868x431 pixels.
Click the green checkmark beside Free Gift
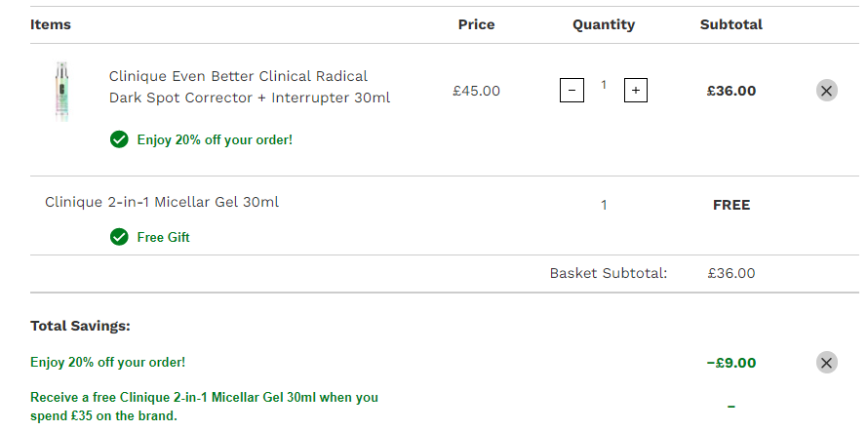(119, 237)
